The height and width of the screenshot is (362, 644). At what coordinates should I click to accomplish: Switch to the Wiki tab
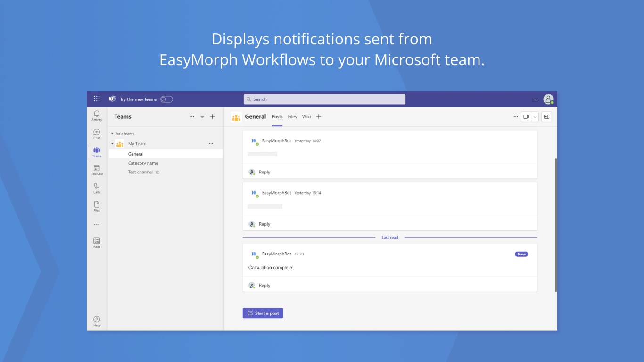(306, 117)
